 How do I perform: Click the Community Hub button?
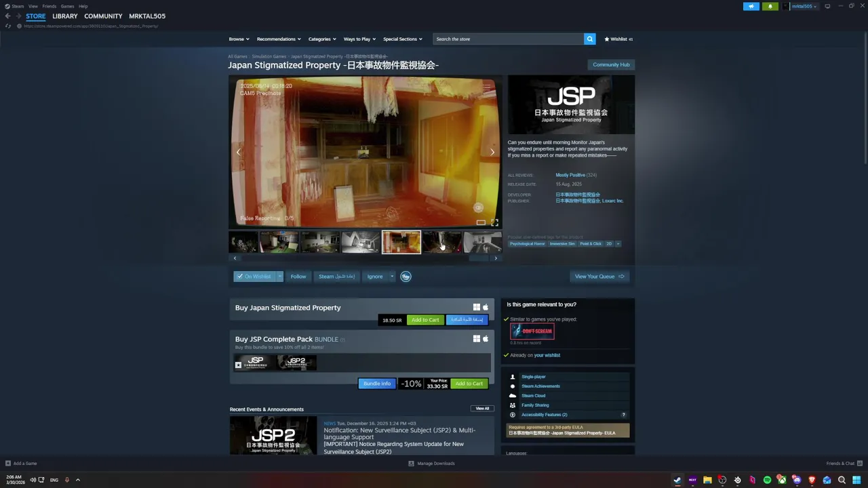611,64
